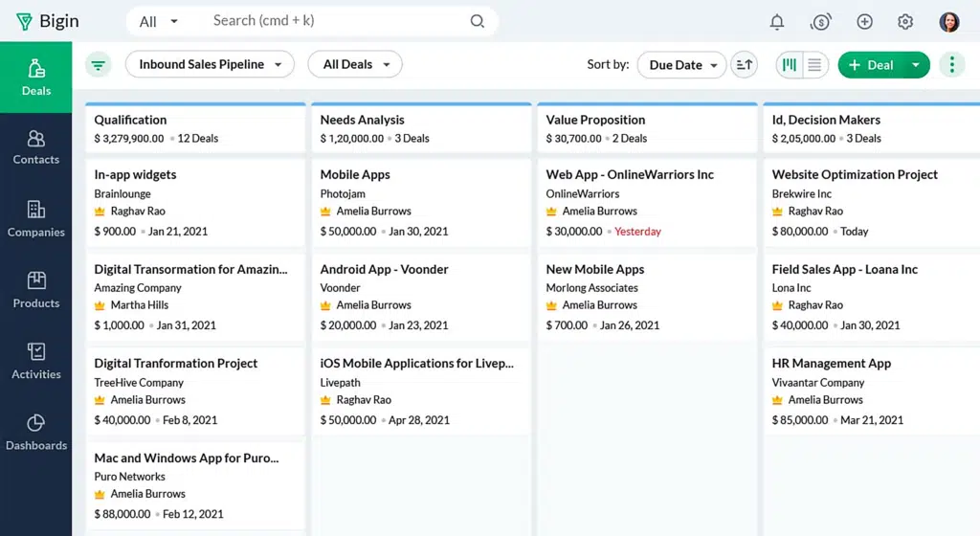Open the user profile avatar
Viewport: 980px width, 536px height.
click(x=948, y=22)
